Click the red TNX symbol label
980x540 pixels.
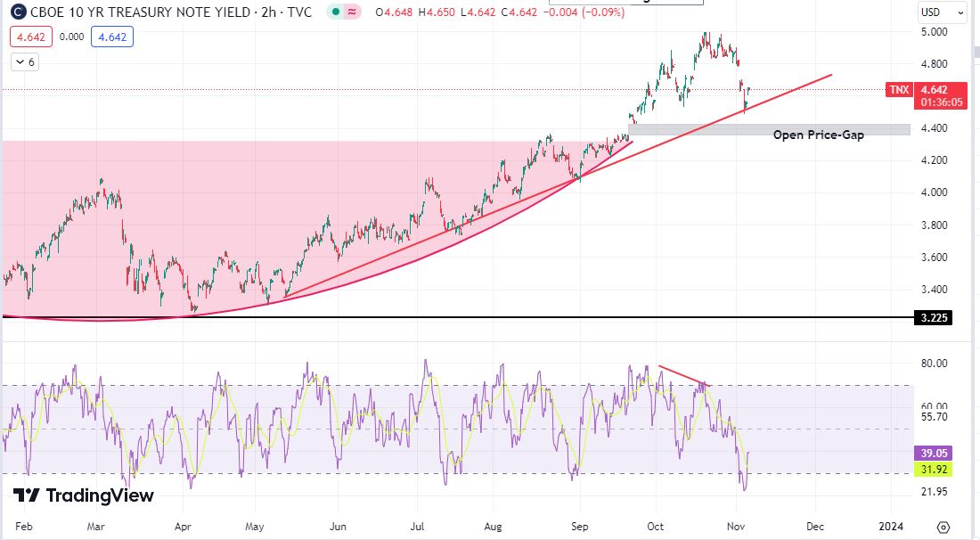[900, 90]
